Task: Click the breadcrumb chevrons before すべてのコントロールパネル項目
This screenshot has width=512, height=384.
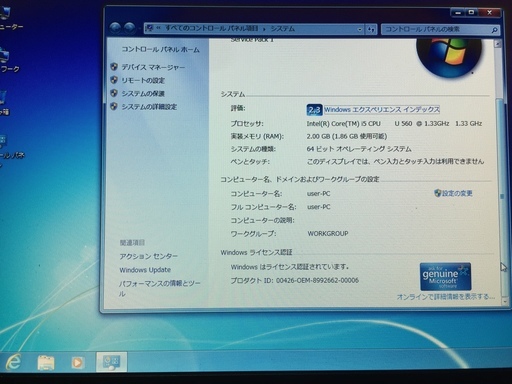Action: pos(159,28)
